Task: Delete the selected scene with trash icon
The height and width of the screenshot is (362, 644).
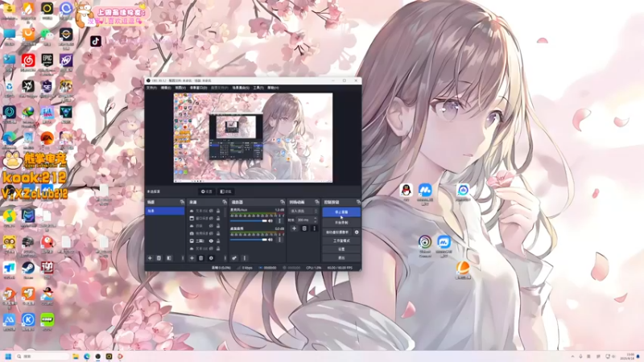Action: pyautogui.click(x=159, y=258)
